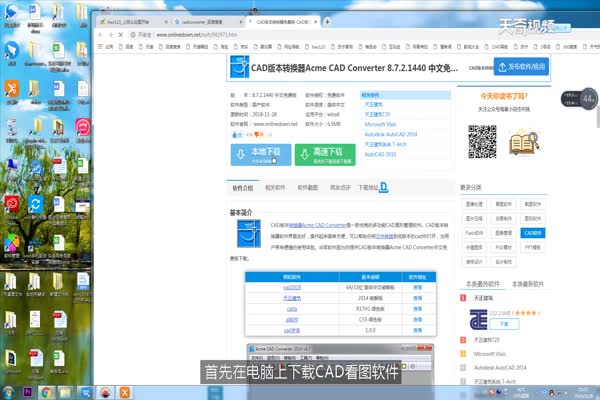Click the thumbs-up like icon
The width and height of the screenshot is (600, 400).
[x=235, y=134]
